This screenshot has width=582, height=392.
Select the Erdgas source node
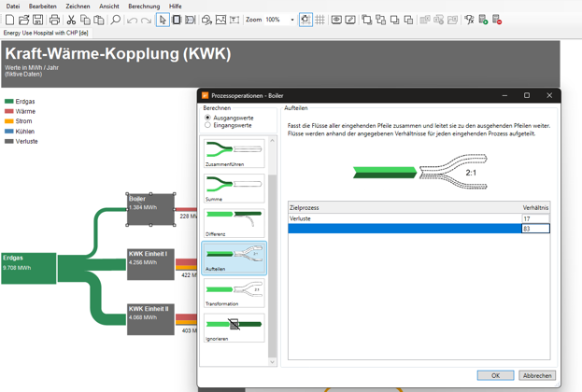tap(29, 269)
